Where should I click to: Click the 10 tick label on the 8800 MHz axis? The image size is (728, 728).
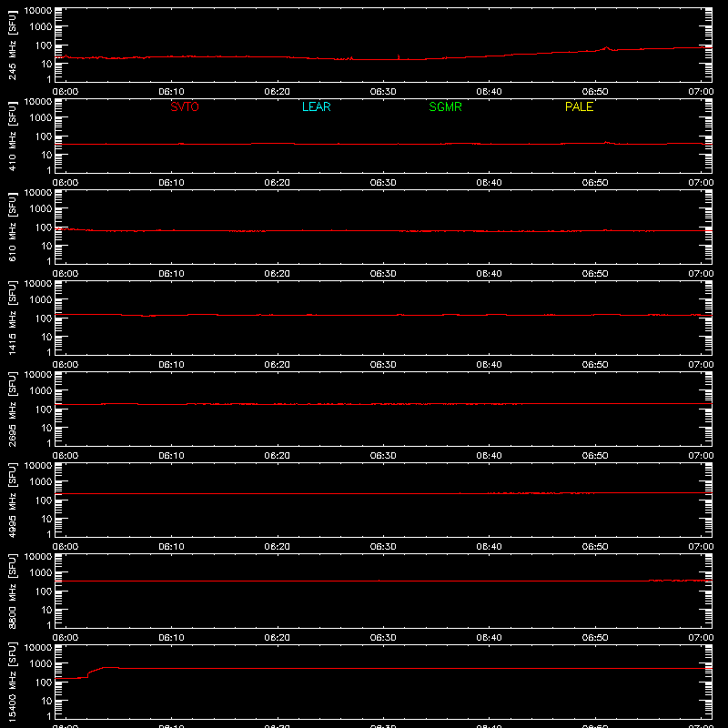coord(46,610)
